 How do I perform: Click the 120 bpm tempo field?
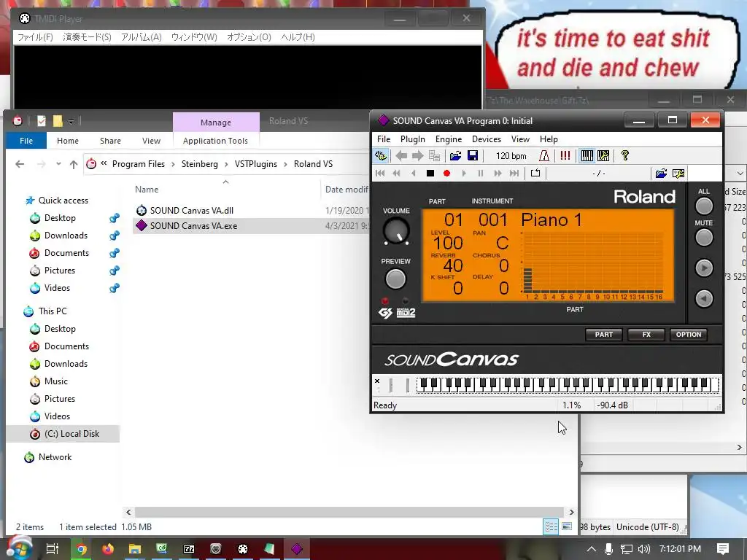point(511,156)
